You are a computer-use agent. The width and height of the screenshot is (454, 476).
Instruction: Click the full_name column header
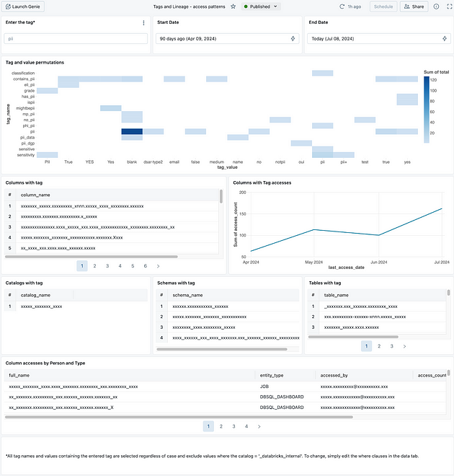click(19, 375)
